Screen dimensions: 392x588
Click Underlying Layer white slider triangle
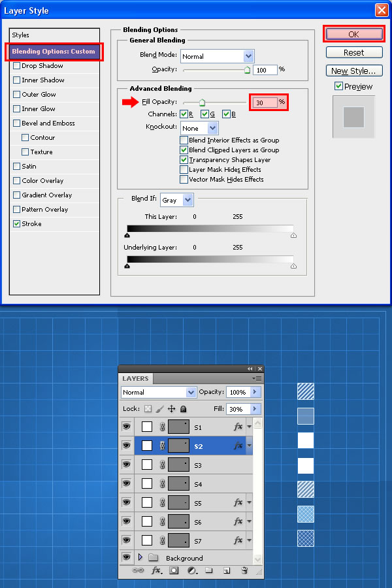click(294, 266)
